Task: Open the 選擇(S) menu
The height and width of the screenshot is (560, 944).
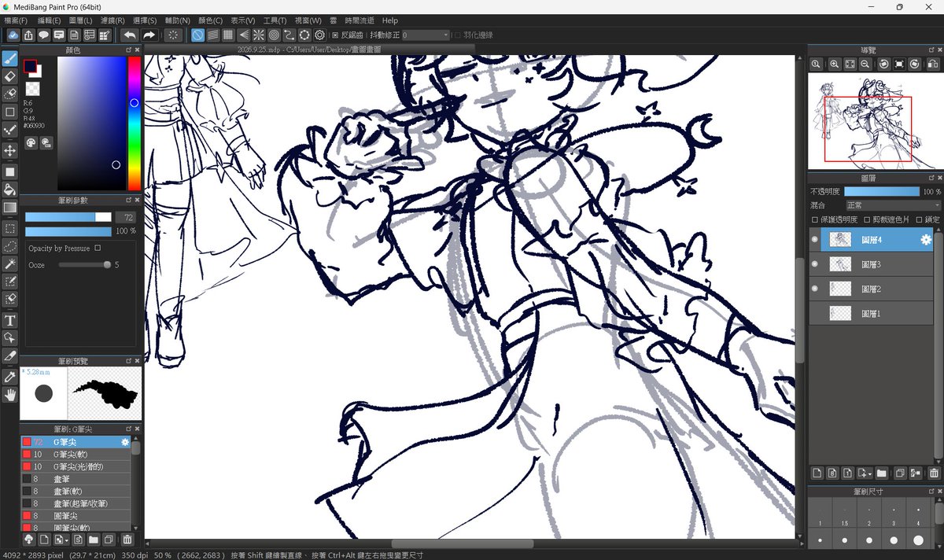Action: pos(145,20)
